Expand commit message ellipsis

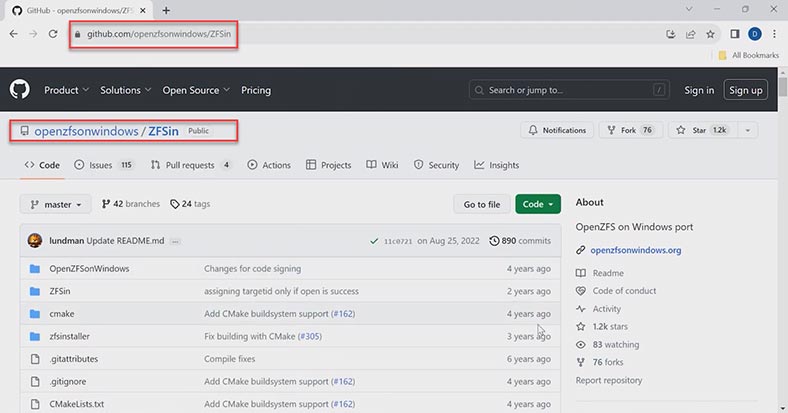click(175, 241)
